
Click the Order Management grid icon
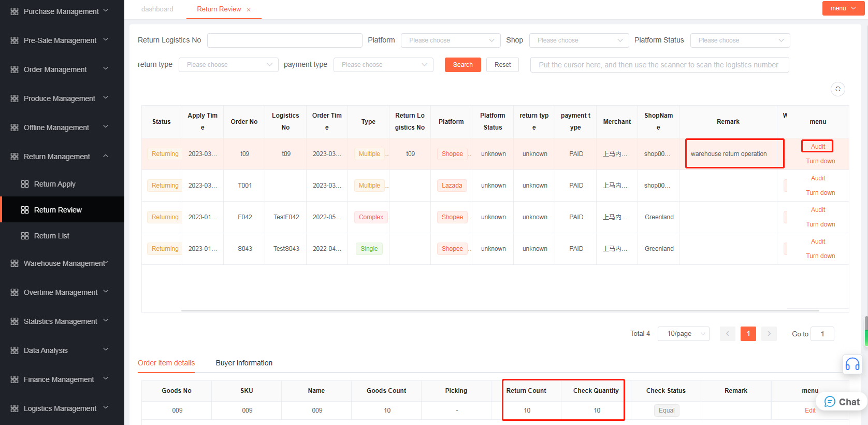tap(15, 69)
